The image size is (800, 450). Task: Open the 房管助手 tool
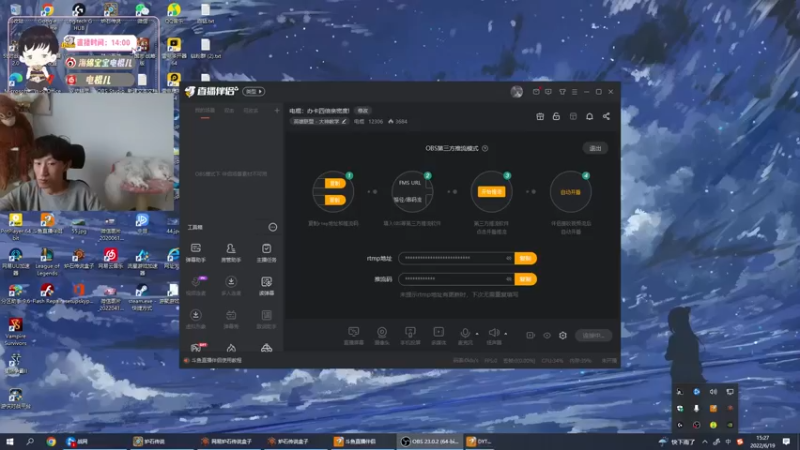[x=231, y=253]
